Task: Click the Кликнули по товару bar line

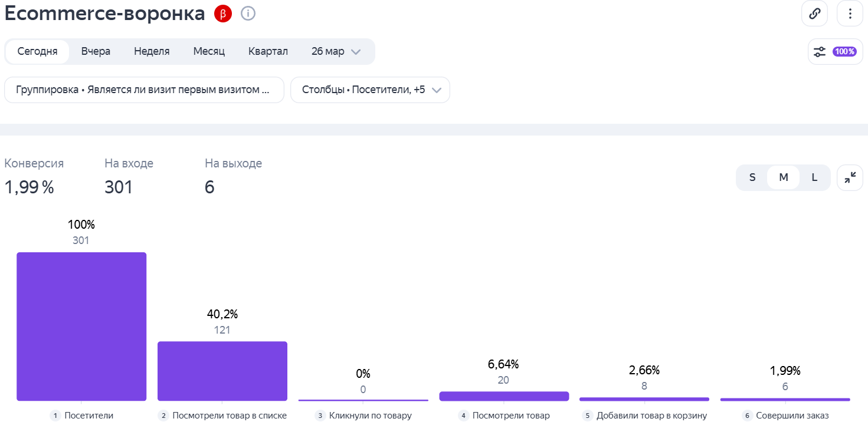Action: click(x=363, y=400)
